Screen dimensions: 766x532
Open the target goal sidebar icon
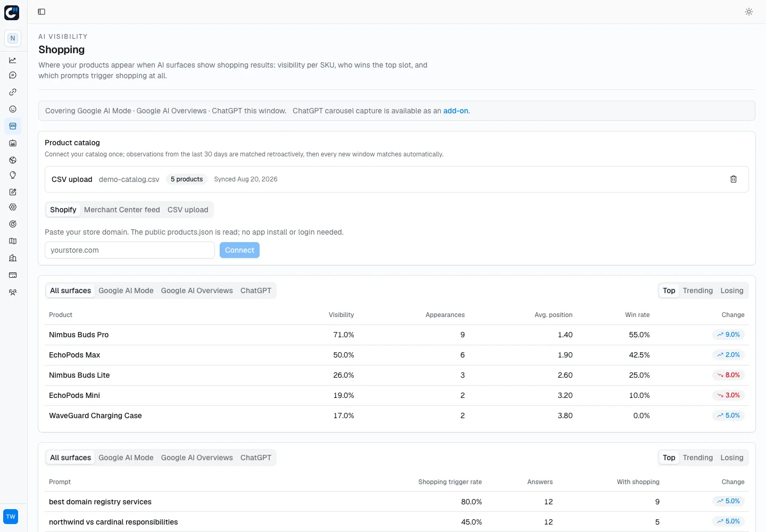tap(13, 224)
